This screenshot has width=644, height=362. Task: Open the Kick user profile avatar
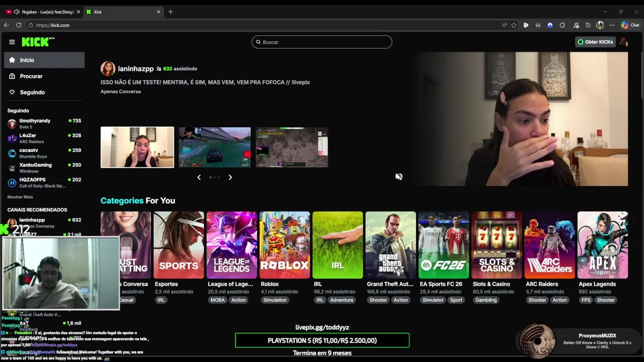(x=624, y=42)
